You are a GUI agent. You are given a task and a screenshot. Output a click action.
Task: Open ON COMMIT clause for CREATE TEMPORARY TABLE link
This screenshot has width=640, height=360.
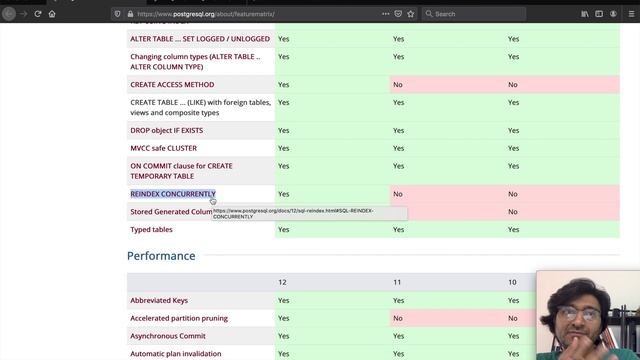pos(181,171)
